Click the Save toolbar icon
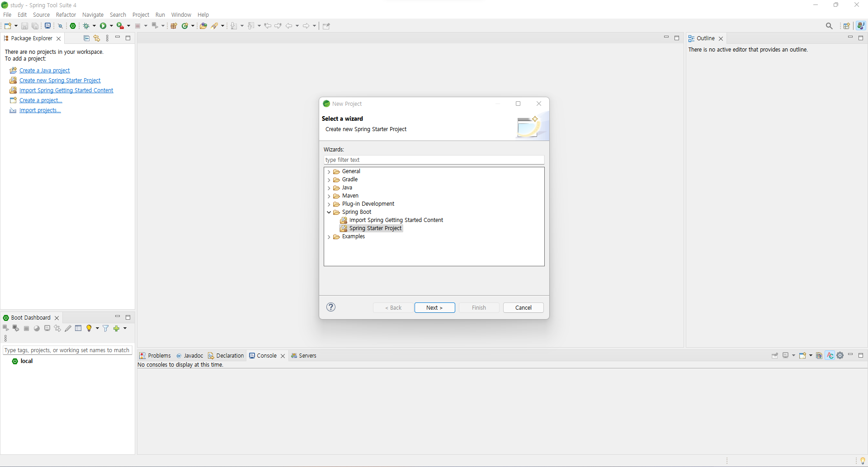Viewport: 868px width, 467px height. [x=24, y=26]
